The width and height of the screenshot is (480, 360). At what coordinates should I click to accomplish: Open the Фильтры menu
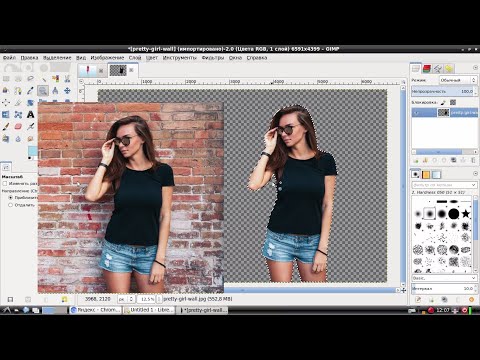[x=213, y=58]
